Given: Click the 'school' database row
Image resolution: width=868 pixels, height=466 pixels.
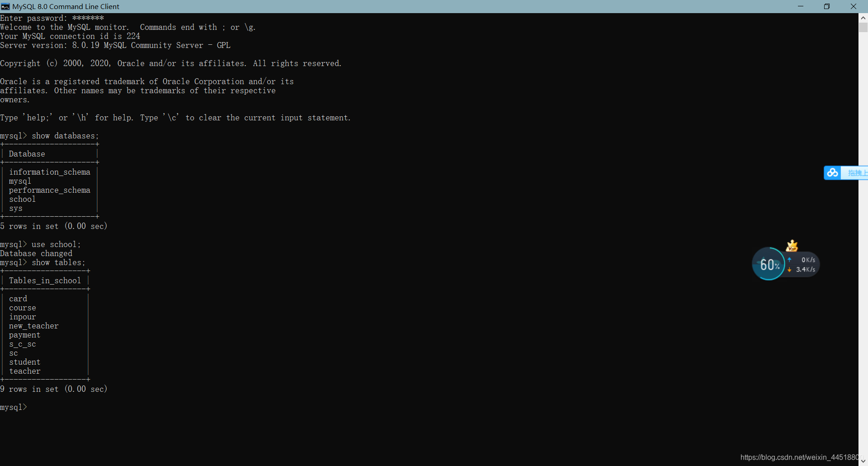Looking at the screenshot, I should [x=22, y=199].
